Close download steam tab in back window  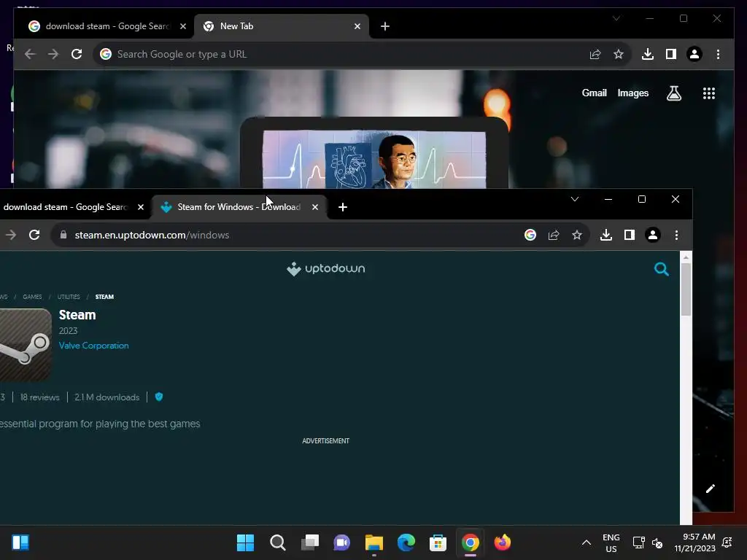pos(183,26)
